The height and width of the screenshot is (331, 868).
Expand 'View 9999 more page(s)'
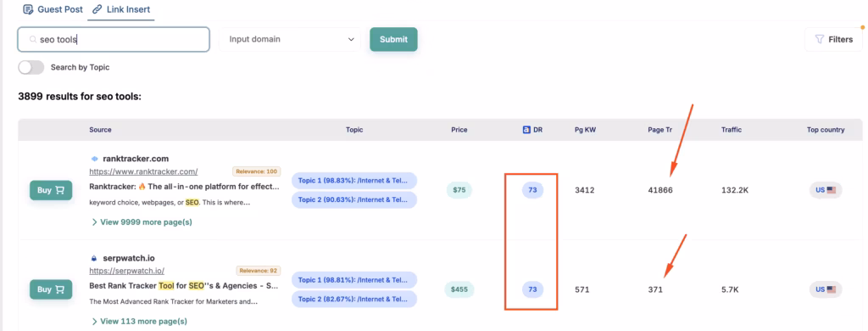(142, 222)
